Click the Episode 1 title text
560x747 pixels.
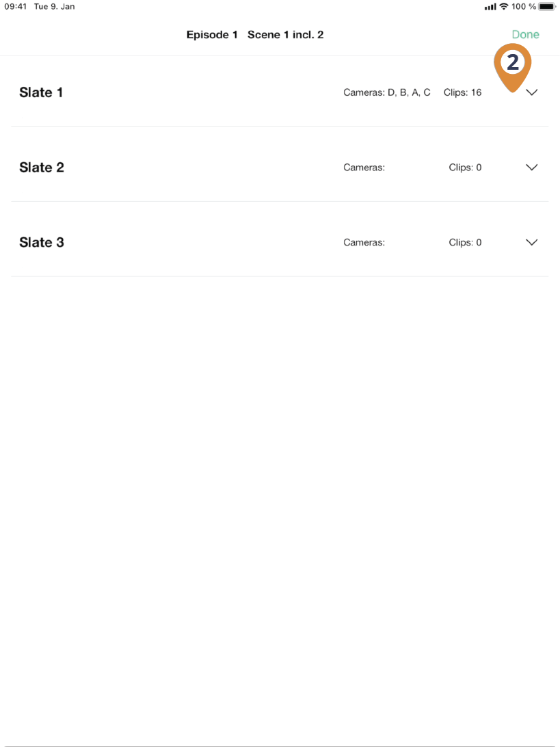pyautogui.click(x=212, y=35)
